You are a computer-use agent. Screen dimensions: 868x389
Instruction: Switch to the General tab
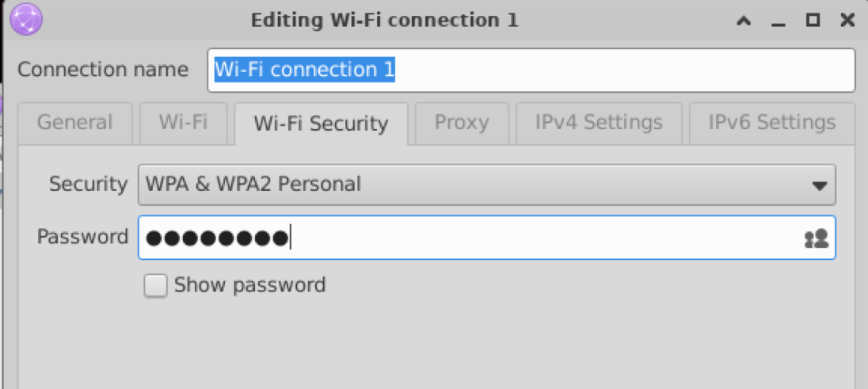(x=74, y=123)
